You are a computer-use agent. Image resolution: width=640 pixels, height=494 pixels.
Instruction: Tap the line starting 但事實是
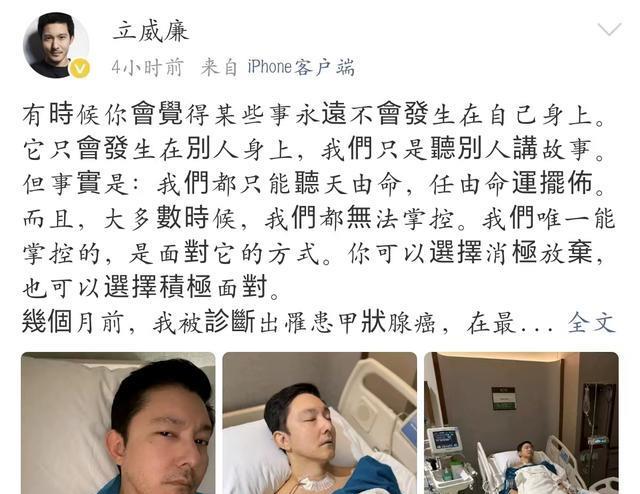coord(314,183)
